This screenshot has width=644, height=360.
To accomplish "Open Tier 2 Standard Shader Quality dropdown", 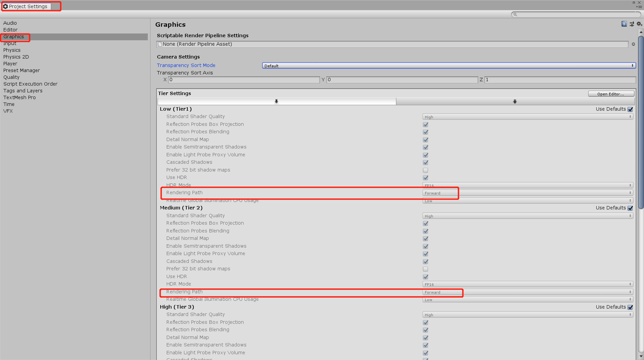I will point(528,216).
